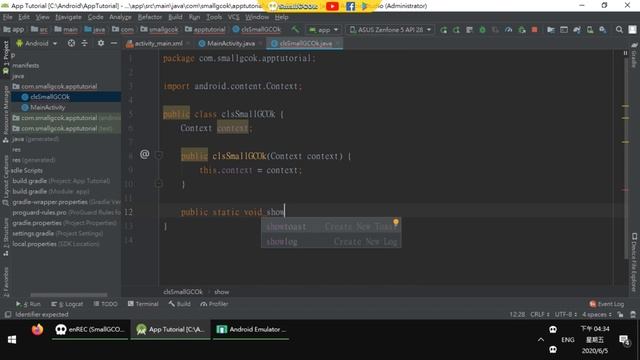
Task: Open the Profiler tool window
Action: tap(214, 304)
